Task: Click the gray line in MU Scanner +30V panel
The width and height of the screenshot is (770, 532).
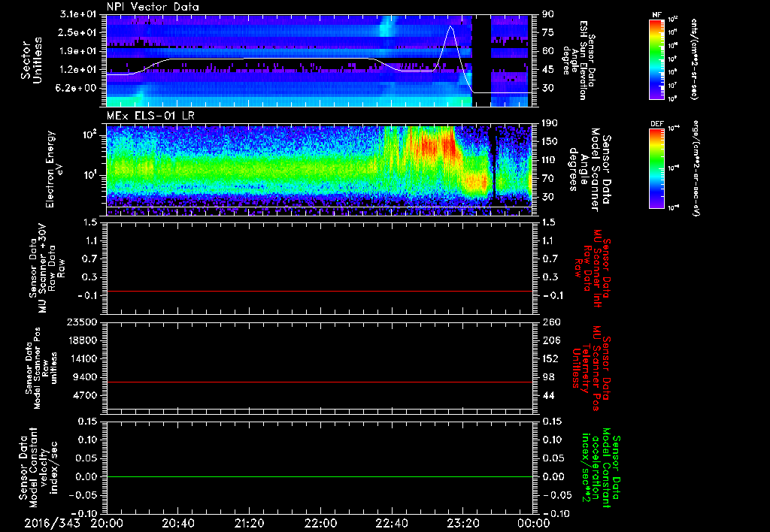Action: (x=320, y=291)
